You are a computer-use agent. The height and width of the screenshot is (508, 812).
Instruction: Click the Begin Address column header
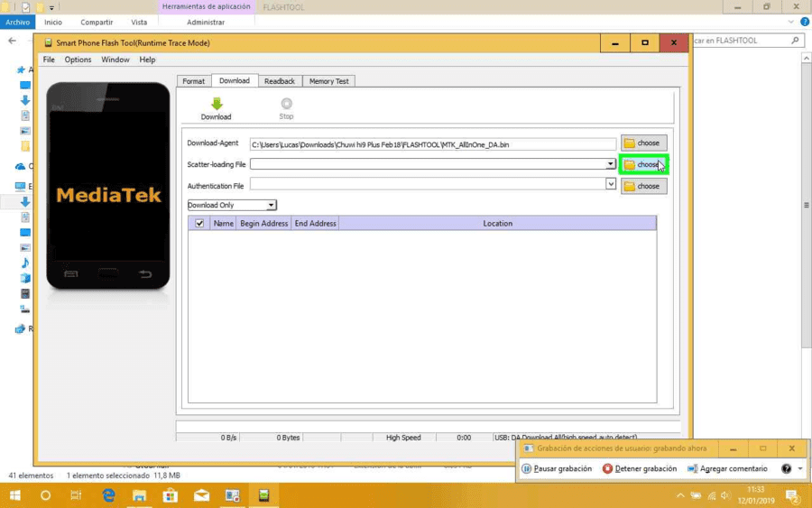[x=263, y=223]
